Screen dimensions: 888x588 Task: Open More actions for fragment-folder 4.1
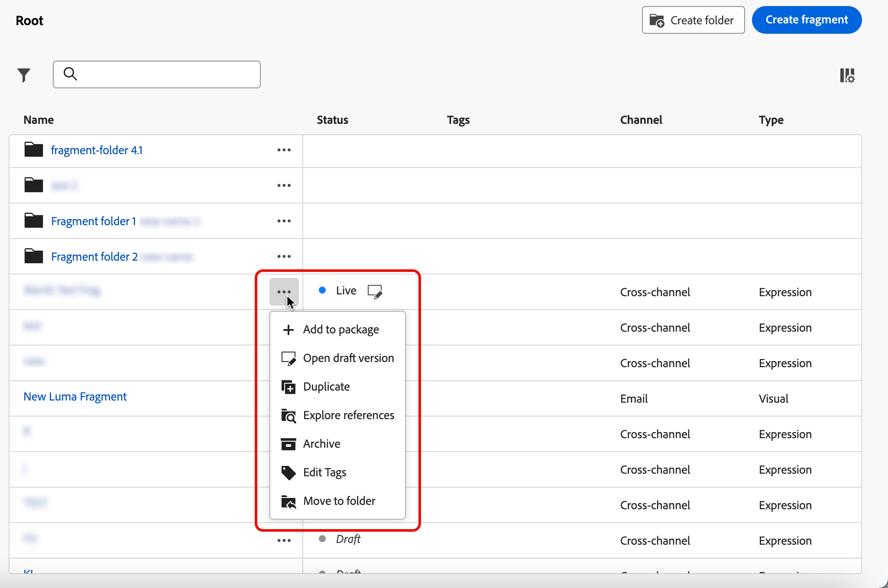click(x=284, y=150)
